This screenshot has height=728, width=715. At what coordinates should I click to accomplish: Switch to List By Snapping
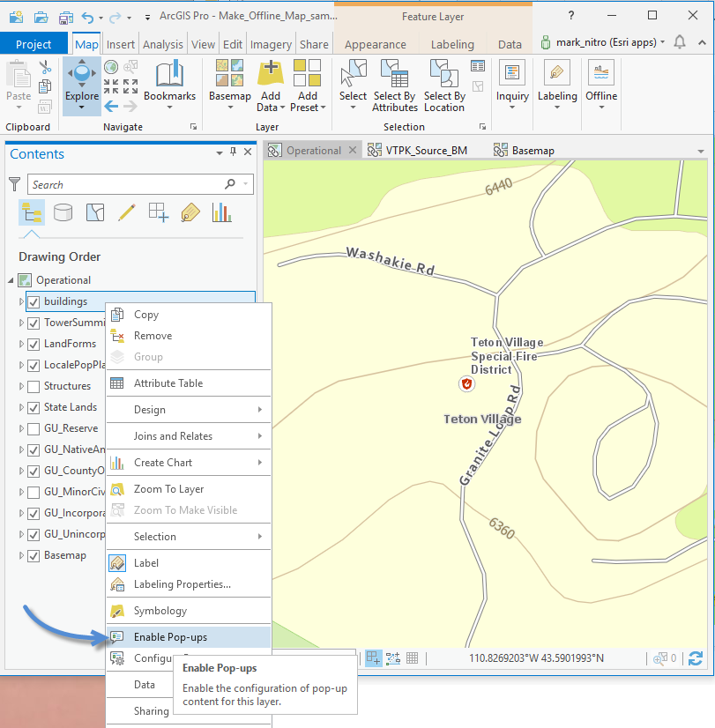tap(159, 212)
